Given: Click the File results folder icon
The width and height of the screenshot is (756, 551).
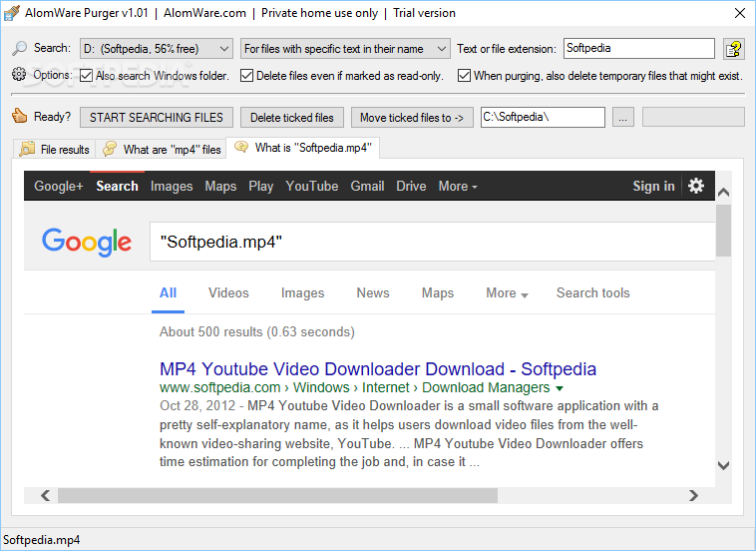Looking at the screenshot, I should (x=27, y=149).
